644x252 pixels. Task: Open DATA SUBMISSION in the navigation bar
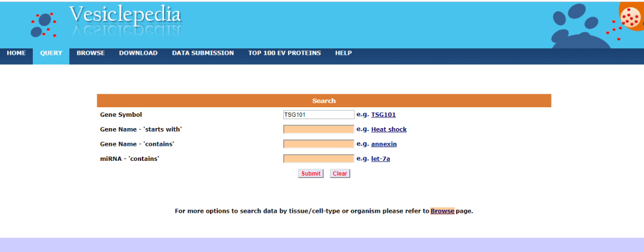[x=203, y=54]
